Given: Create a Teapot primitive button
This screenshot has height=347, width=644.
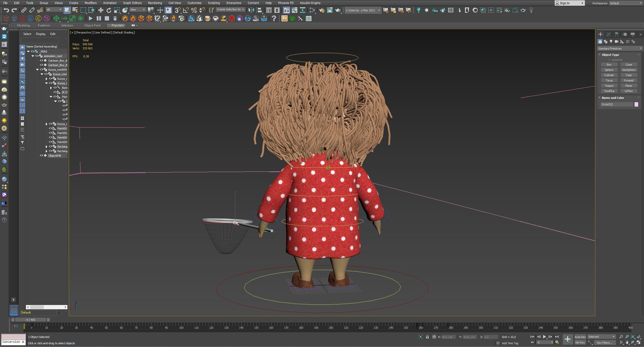Looking at the screenshot, I should pos(609,86).
